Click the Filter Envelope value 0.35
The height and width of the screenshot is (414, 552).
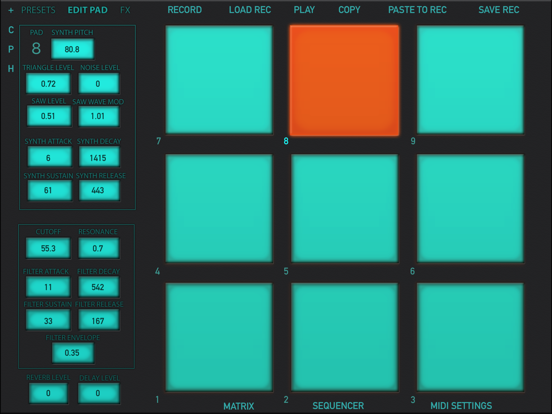pos(73,353)
